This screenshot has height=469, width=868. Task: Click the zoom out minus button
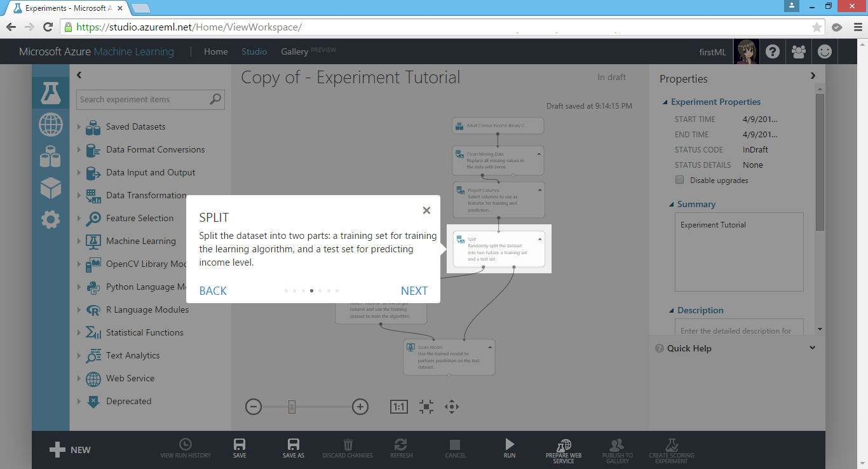pos(253,407)
